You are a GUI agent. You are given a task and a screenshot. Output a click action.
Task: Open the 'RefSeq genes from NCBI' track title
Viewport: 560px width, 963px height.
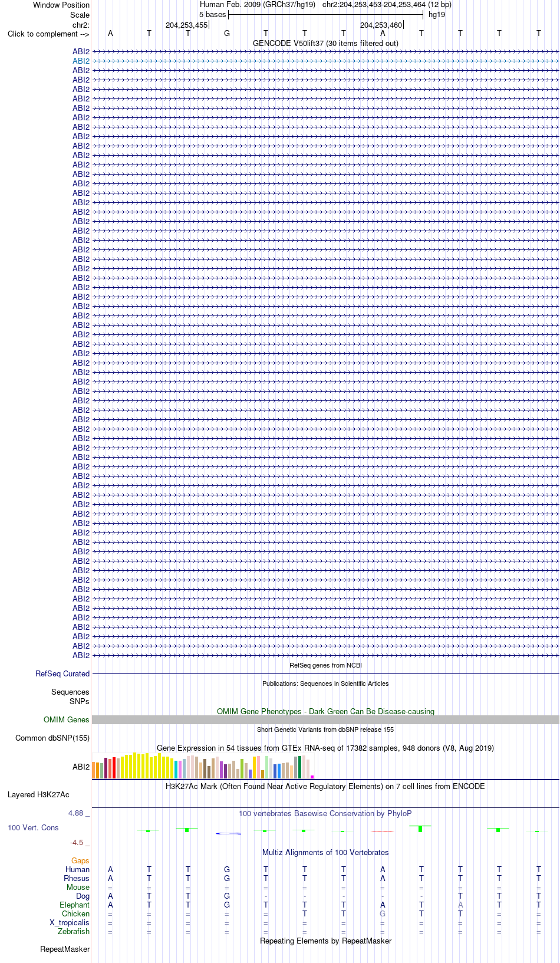tap(325, 665)
